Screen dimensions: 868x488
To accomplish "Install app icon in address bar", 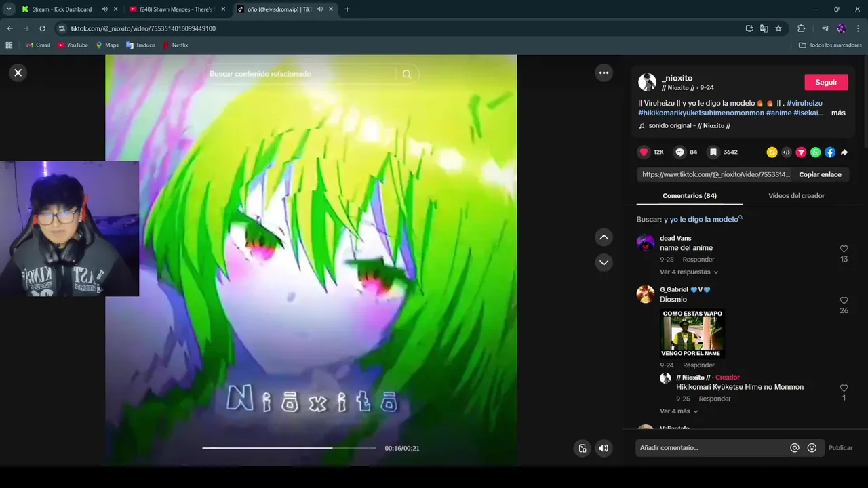I will (749, 28).
